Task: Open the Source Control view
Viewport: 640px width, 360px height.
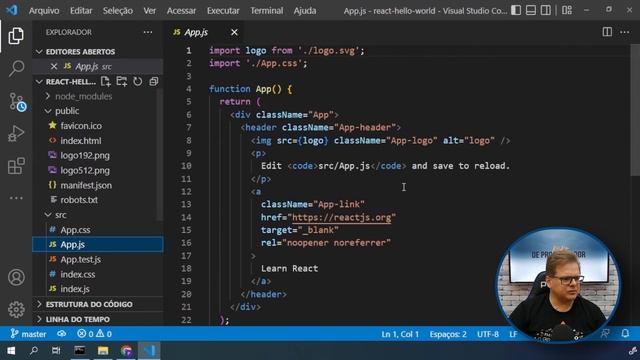Action: (x=17, y=101)
